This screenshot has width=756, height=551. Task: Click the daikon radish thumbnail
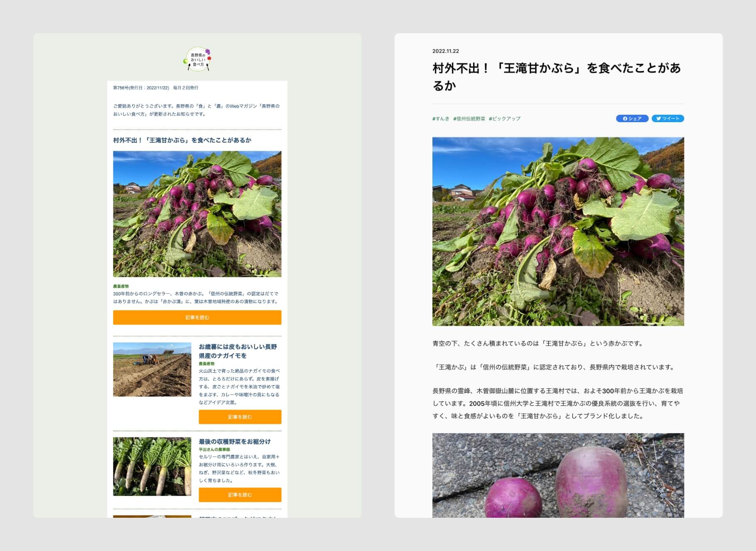click(x=152, y=466)
